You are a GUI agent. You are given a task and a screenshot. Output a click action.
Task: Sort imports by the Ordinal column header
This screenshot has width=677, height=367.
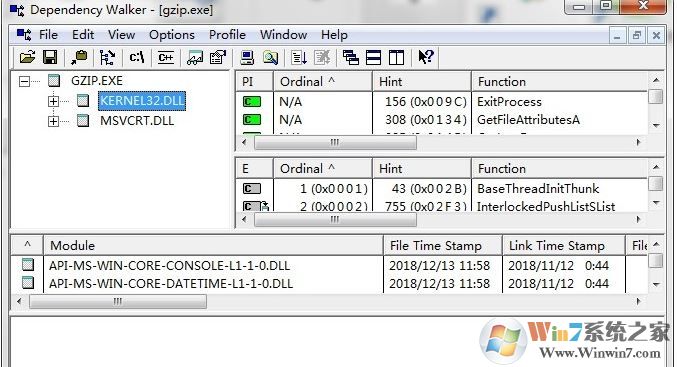[323, 81]
